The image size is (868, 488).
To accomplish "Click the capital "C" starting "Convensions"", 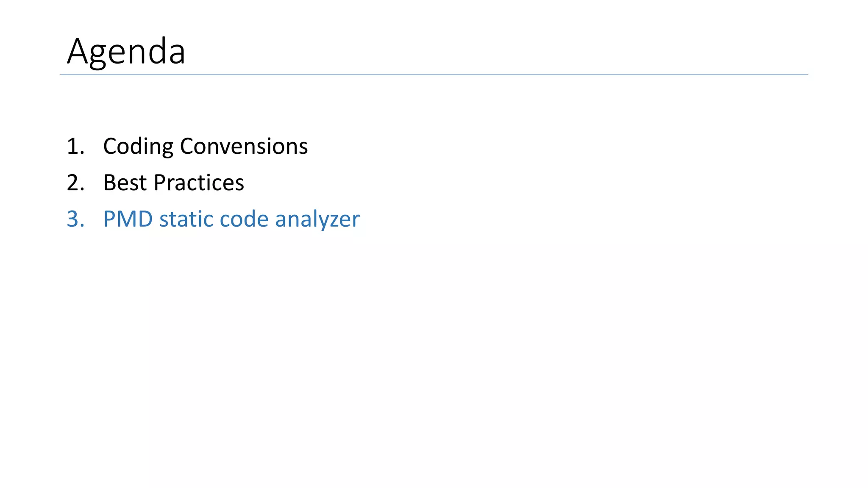I will click(x=186, y=146).
